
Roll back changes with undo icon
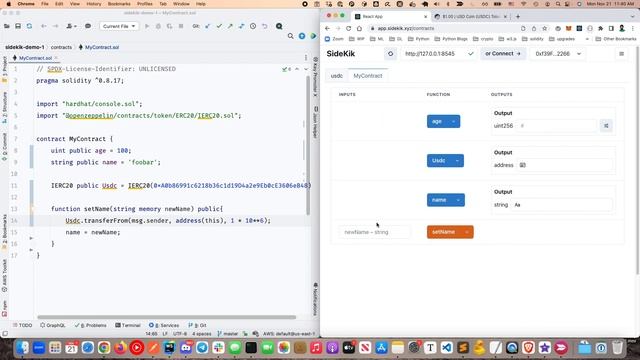click(264, 26)
